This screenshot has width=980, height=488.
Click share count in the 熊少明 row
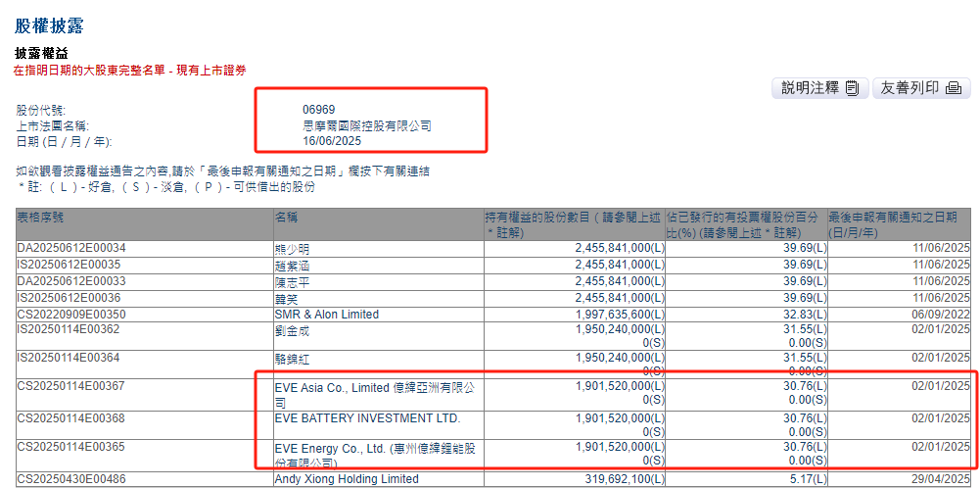point(620,248)
